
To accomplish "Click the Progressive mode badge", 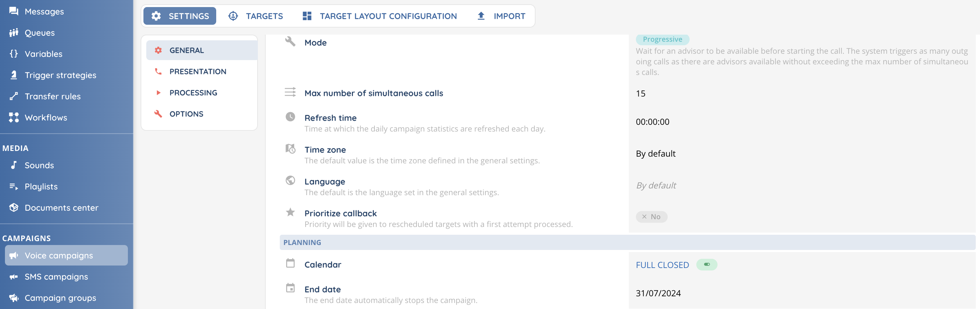I will click(x=662, y=40).
